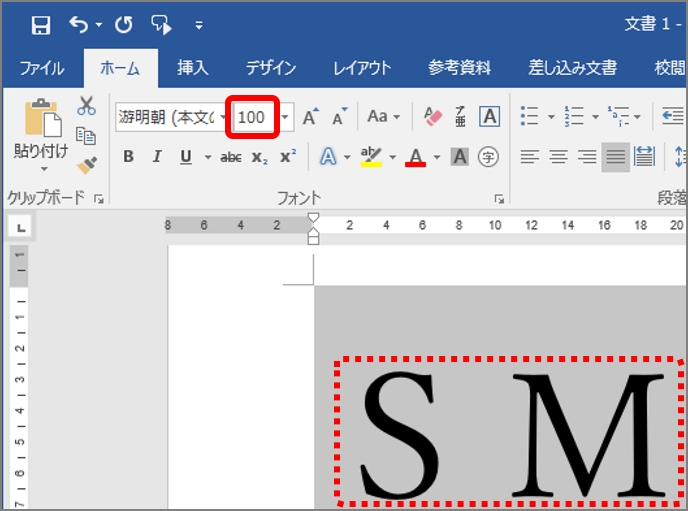Increase font size with the grow icon
Viewport: 688px width, 511px height.
311,117
